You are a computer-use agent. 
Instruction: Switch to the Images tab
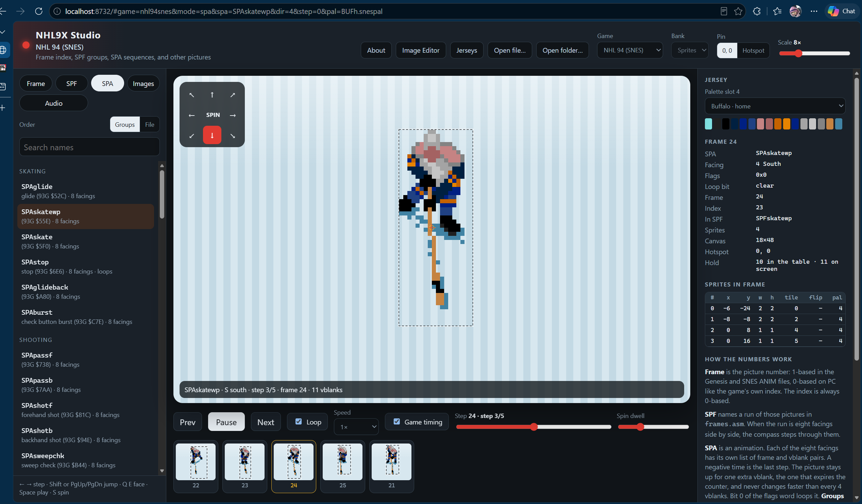tap(143, 83)
